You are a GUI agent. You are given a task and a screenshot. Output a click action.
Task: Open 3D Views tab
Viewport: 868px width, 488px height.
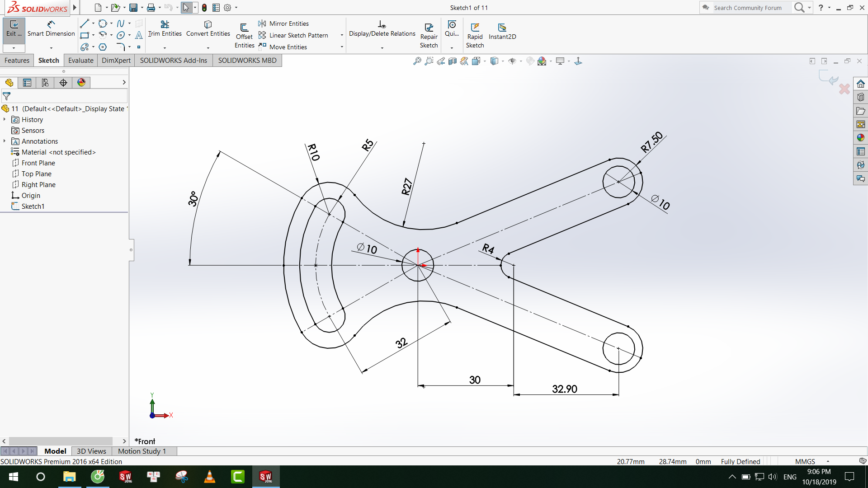point(91,451)
